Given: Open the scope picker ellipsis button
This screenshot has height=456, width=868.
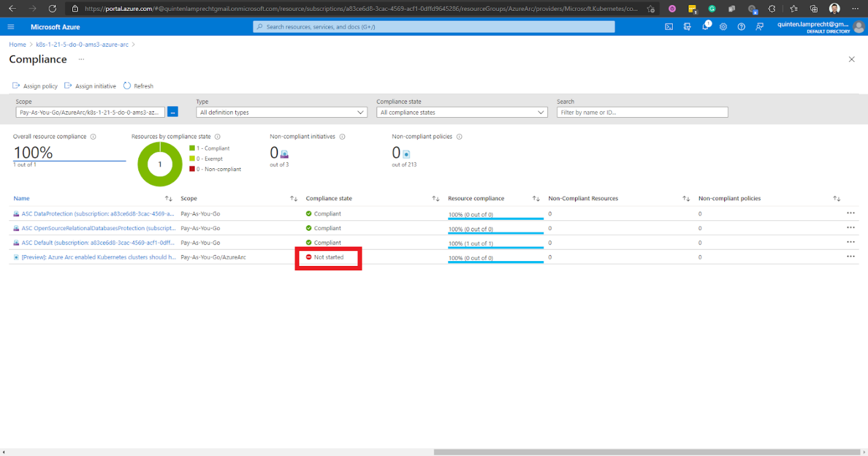Looking at the screenshot, I should tap(172, 112).
